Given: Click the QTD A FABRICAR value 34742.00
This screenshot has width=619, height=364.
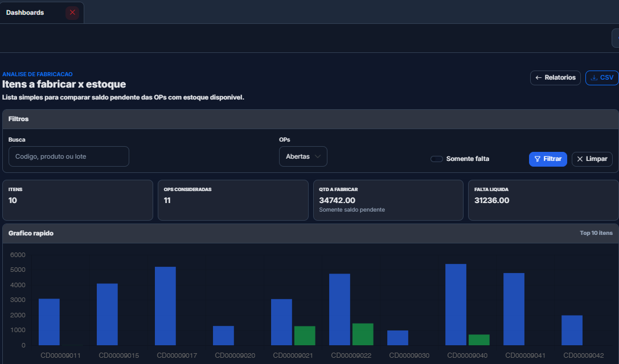Looking at the screenshot, I should point(337,200).
